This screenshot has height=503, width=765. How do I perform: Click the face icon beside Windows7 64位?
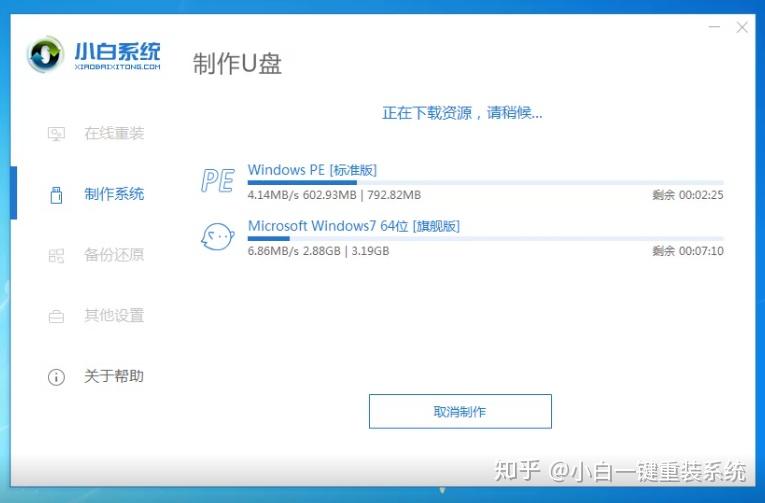click(218, 237)
